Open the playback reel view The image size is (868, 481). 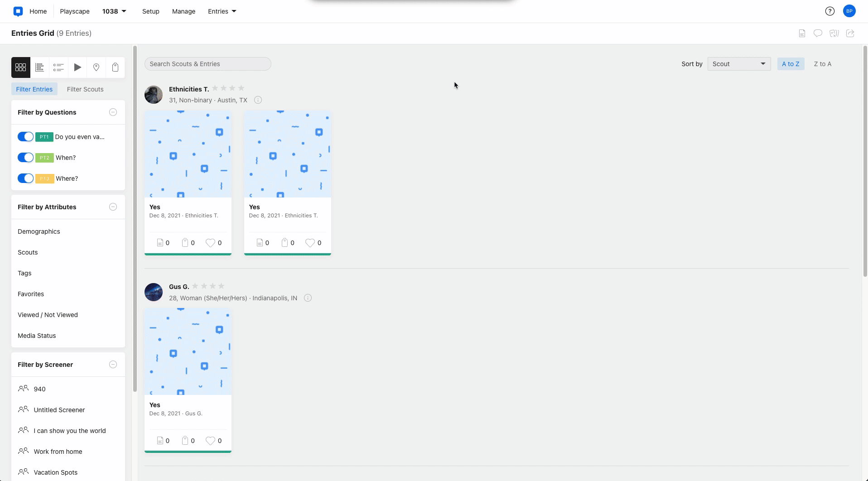[77, 67]
